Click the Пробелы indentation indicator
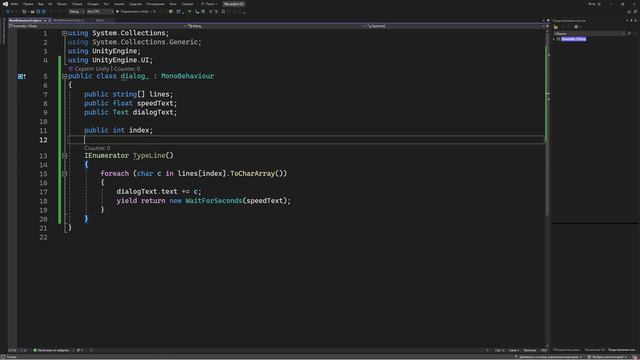The width and height of the screenshot is (640, 360). tap(530, 350)
